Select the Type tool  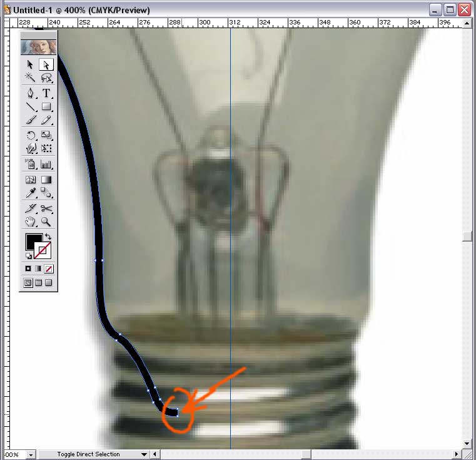(x=46, y=93)
